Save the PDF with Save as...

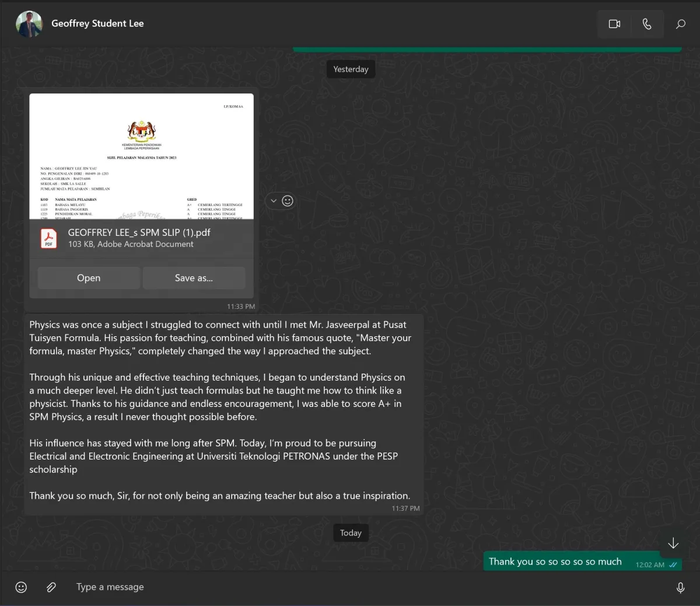[194, 278]
